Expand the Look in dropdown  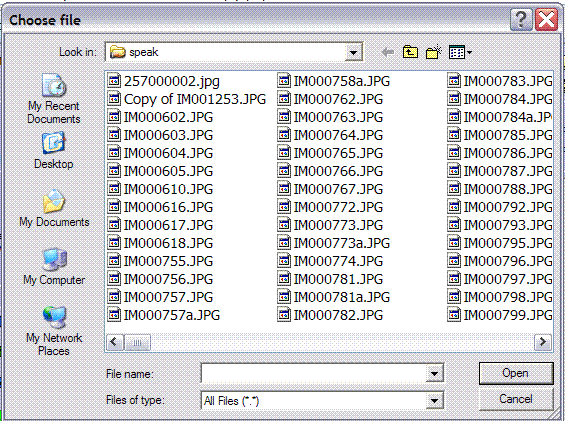[x=353, y=53]
